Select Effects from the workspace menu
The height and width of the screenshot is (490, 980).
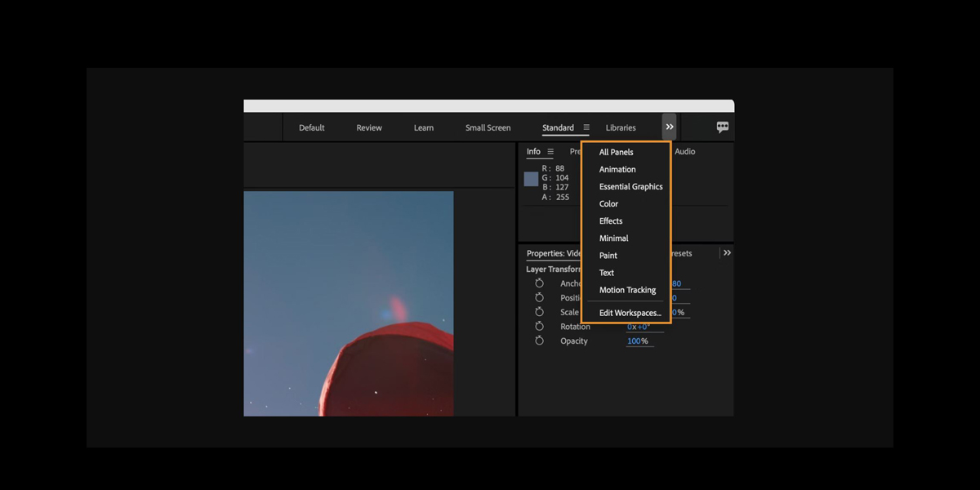click(610, 220)
